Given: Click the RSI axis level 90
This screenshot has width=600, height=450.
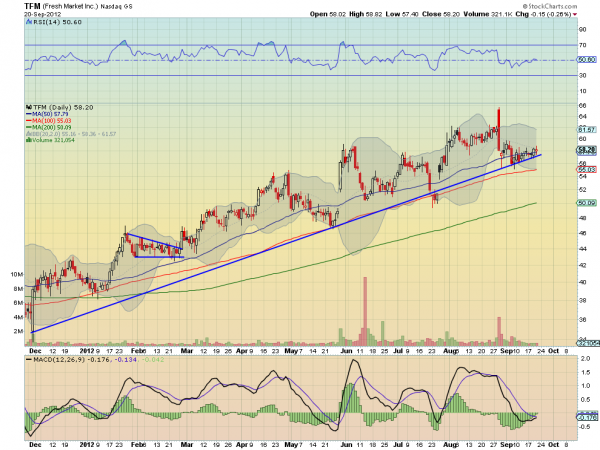Looking at the screenshot, I should [582, 30].
